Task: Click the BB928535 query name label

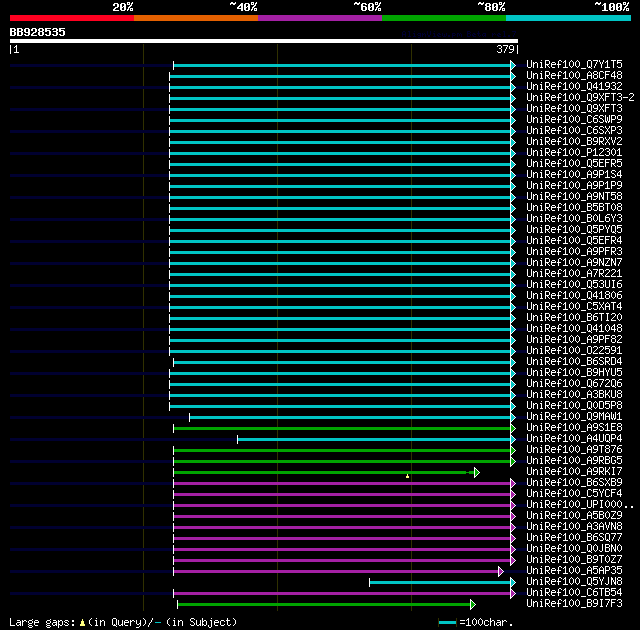Action: point(38,32)
